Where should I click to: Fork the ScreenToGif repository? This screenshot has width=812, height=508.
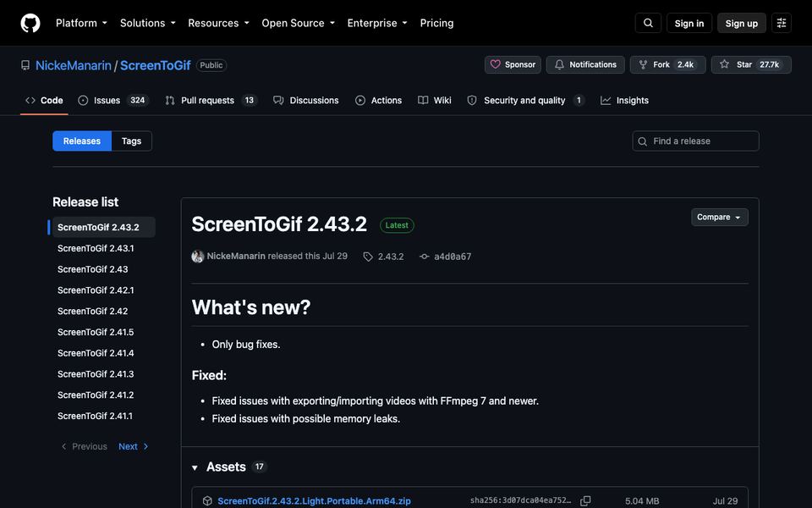[667, 65]
